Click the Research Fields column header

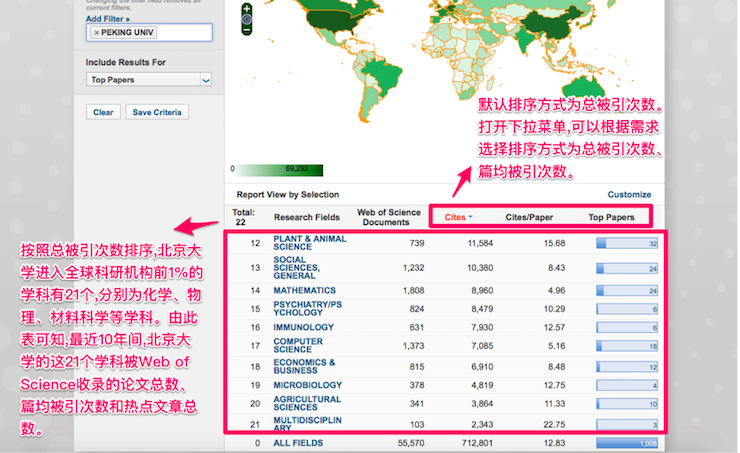point(307,217)
